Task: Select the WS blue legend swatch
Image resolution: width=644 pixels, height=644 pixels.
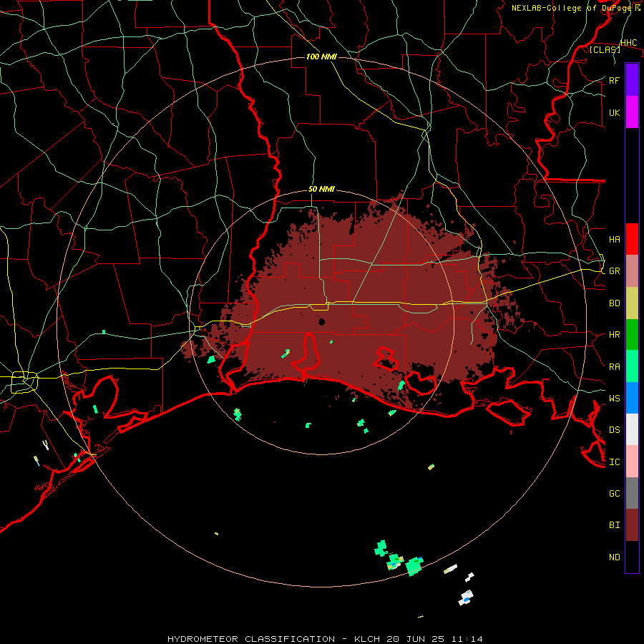Action: point(632,398)
